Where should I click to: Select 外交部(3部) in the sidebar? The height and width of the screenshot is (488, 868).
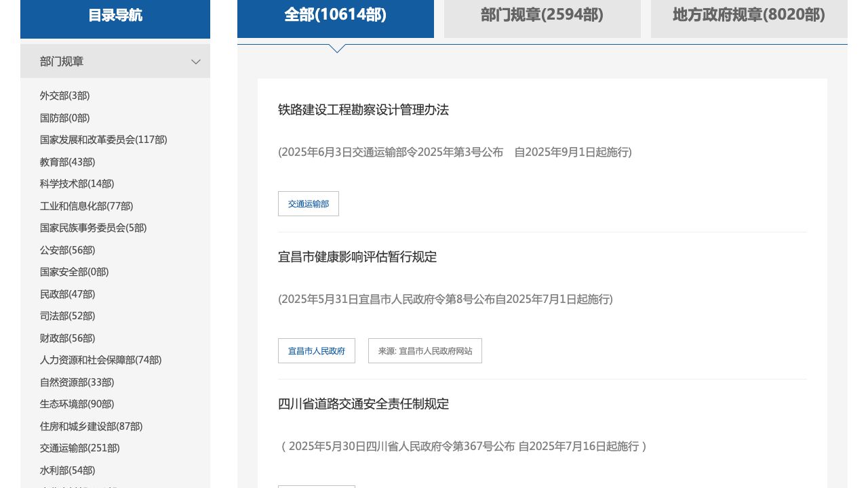[64, 96]
